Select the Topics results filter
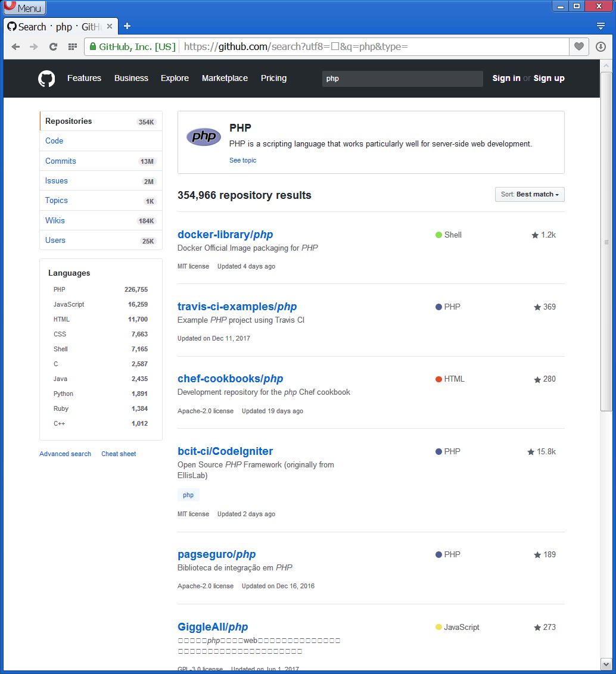 [101, 201]
